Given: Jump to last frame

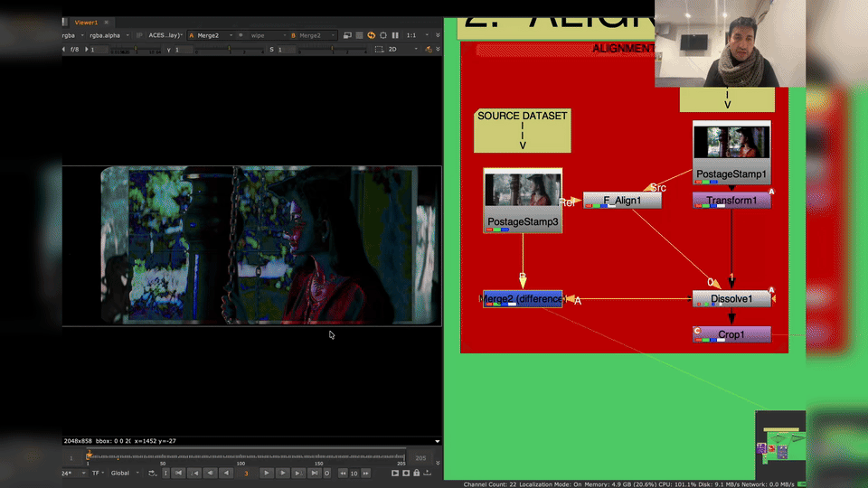Looking at the screenshot, I should point(315,474).
